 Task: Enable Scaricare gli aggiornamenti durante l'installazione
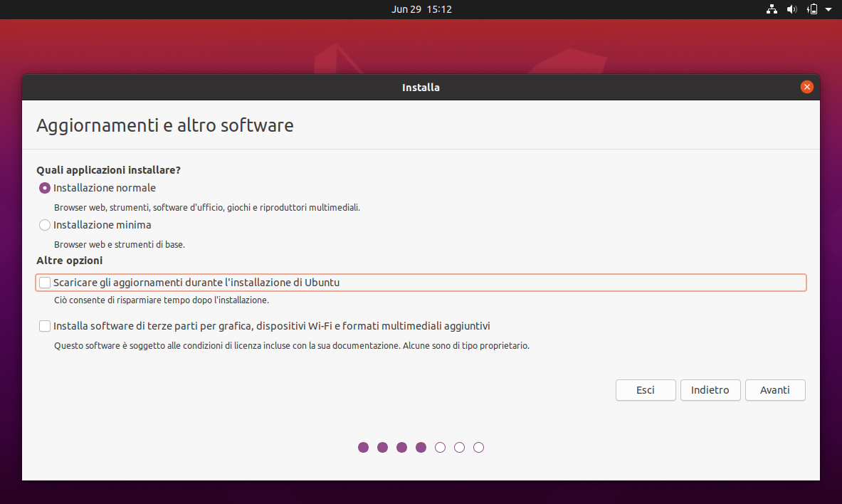(x=46, y=283)
